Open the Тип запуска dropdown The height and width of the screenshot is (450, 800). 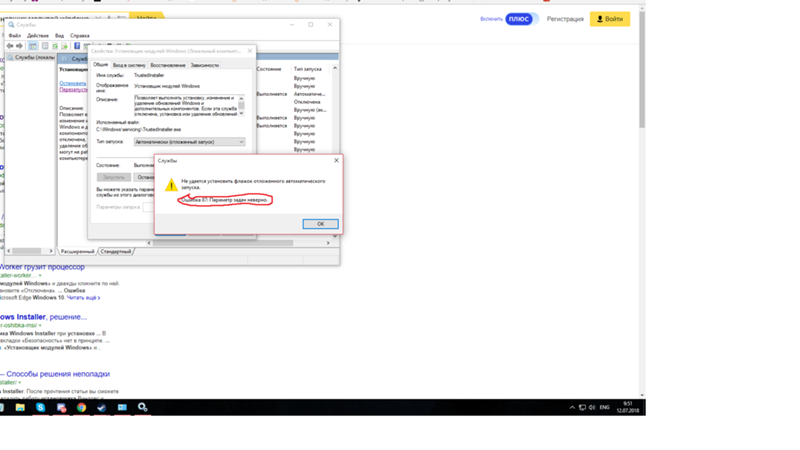pyautogui.click(x=189, y=142)
